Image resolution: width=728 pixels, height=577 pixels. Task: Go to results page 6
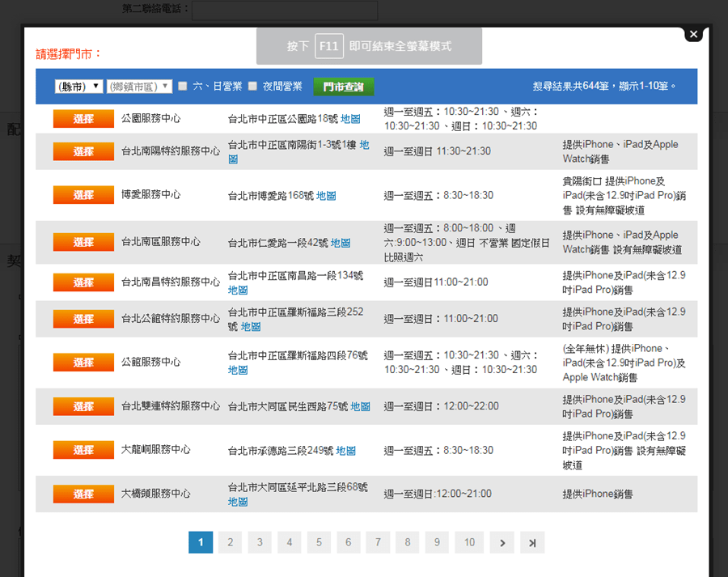[x=348, y=542]
